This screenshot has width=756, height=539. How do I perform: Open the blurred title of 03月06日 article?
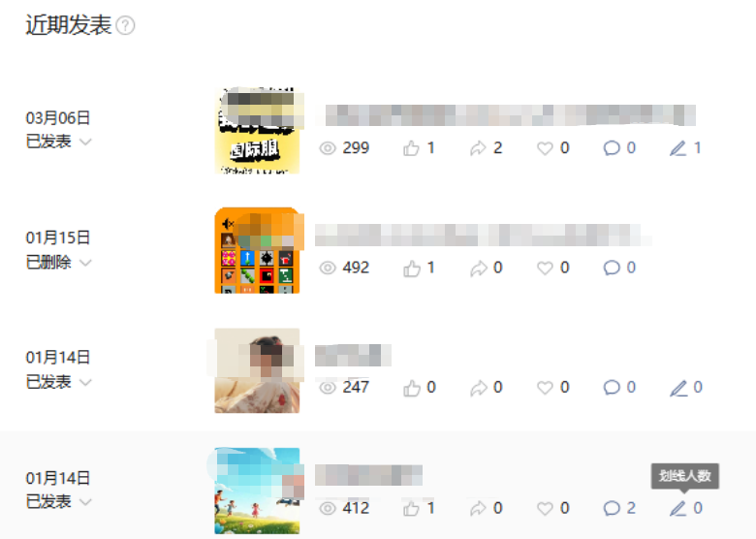(x=510, y=115)
